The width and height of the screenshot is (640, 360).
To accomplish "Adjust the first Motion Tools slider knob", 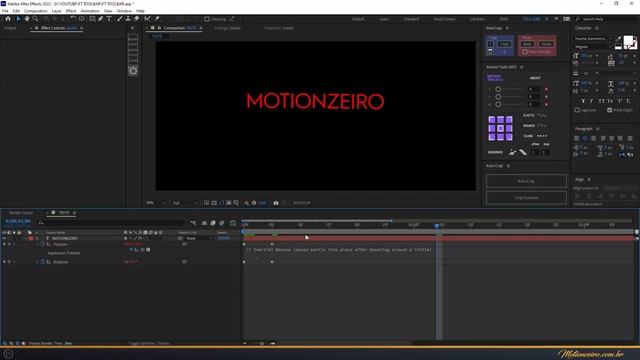I will point(498,89).
